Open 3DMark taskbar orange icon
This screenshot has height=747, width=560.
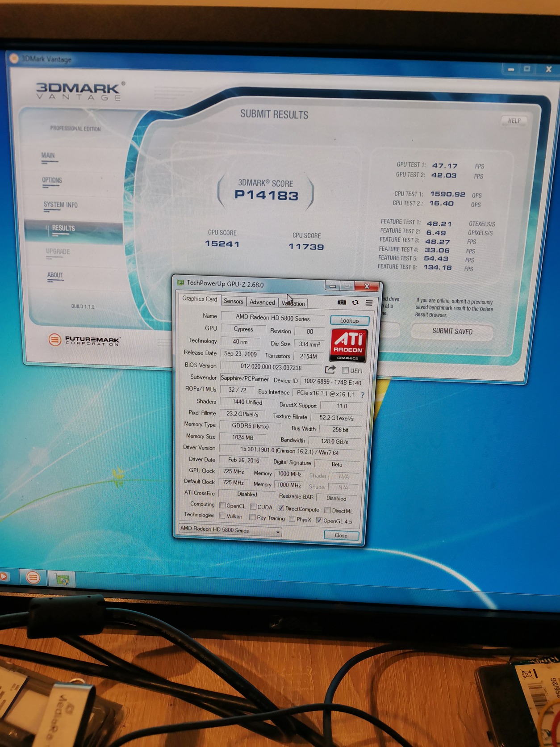point(33,578)
